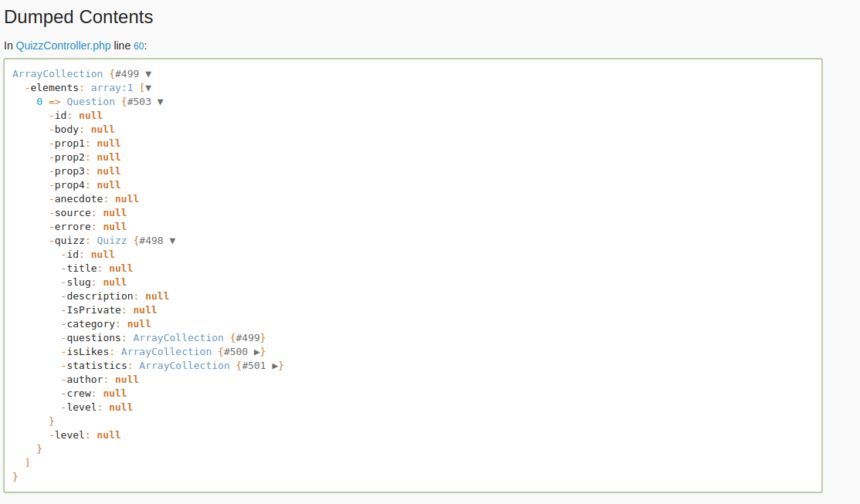Select the slug property row

[x=93, y=282]
